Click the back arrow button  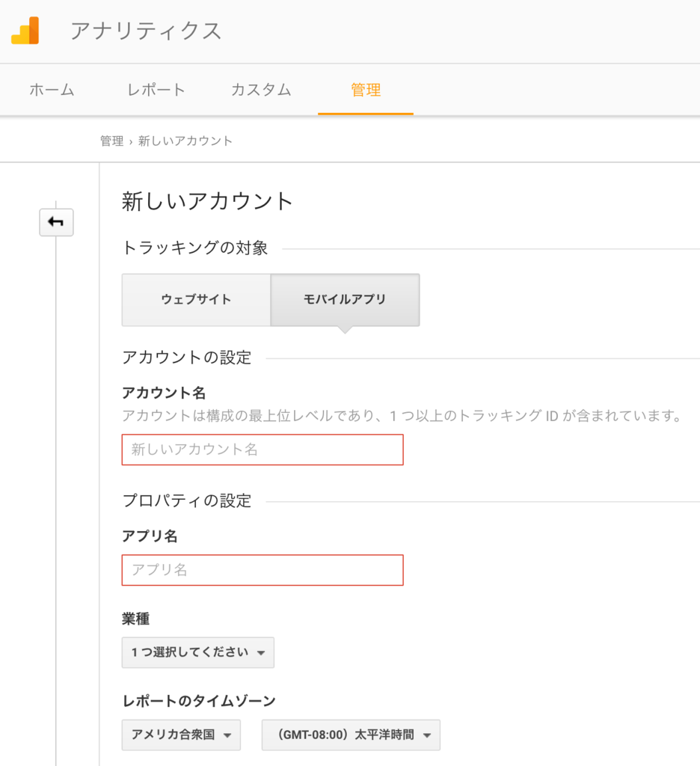pos(56,222)
